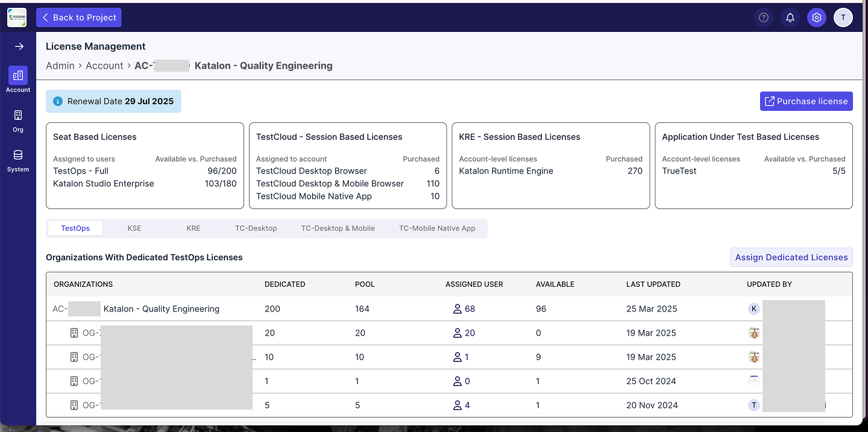Click the pool value 164
Image resolution: width=868 pixels, height=432 pixels.
(x=362, y=309)
